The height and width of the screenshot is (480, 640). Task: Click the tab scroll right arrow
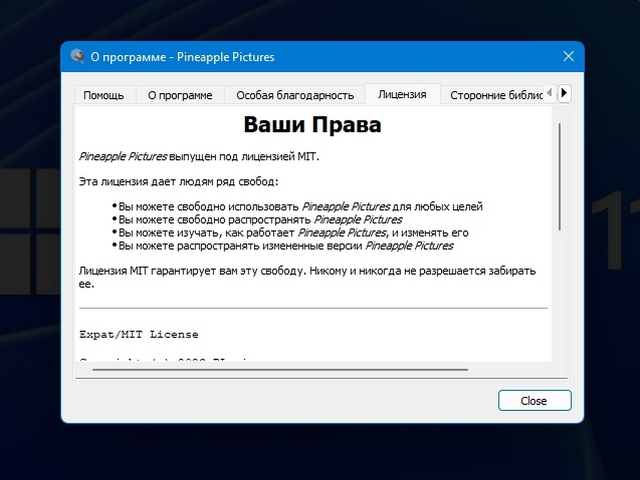(x=564, y=93)
